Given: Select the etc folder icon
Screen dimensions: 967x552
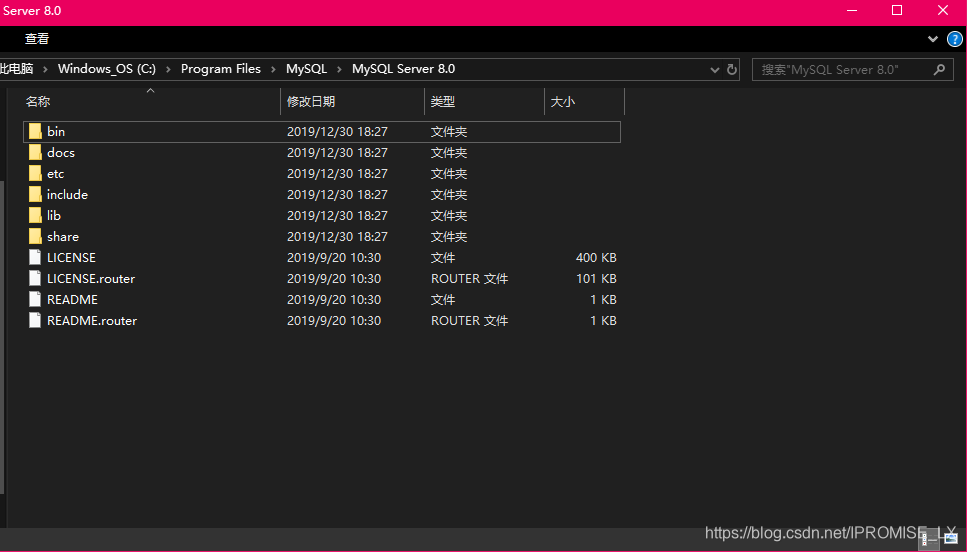Looking at the screenshot, I should pos(35,173).
